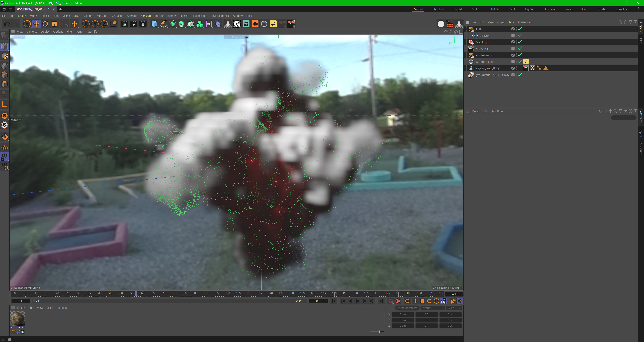Viewport: 644px width, 342px height.
Task: Toggle the X axis lock icon
Action: (x=86, y=24)
